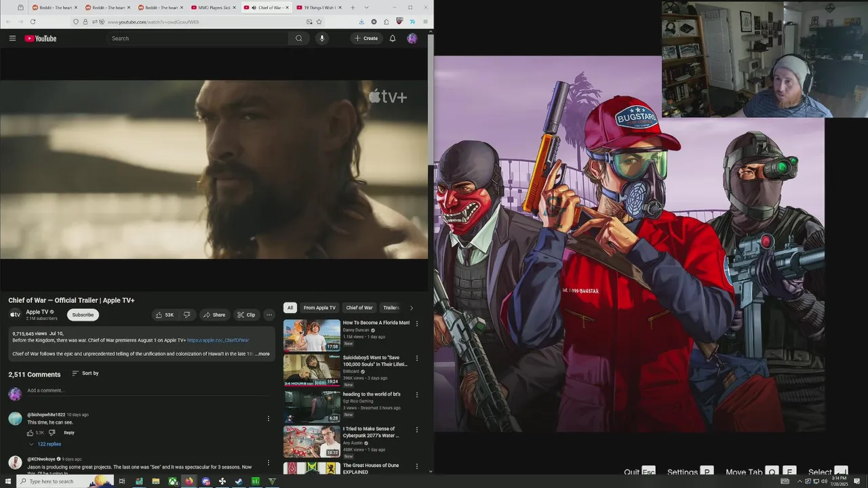868x488 pixels.
Task: Click the Share button
Action: pos(214,314)
